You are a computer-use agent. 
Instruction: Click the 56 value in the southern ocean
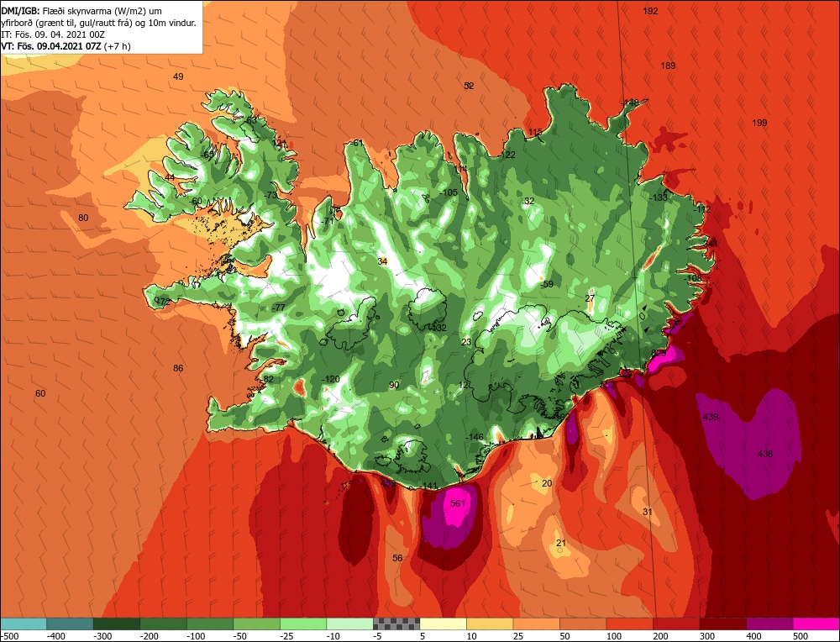pyautogui.click(x=397, y=558)
